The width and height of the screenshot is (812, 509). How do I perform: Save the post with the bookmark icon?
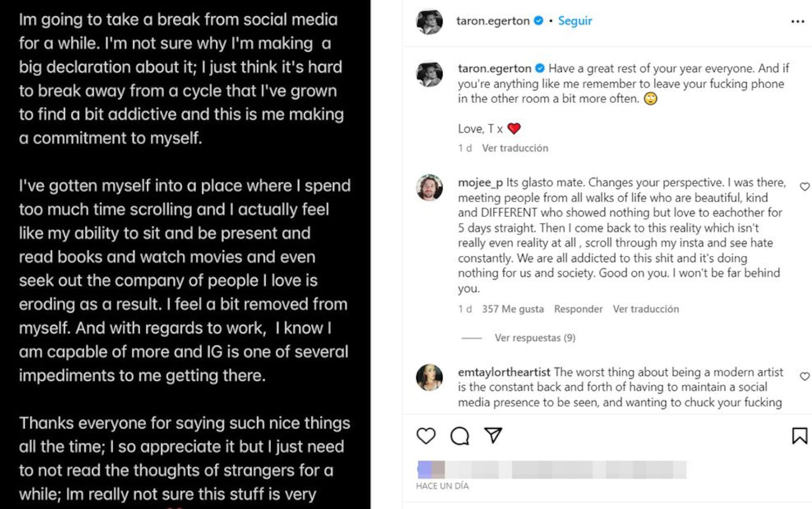[x=800, y=435]
